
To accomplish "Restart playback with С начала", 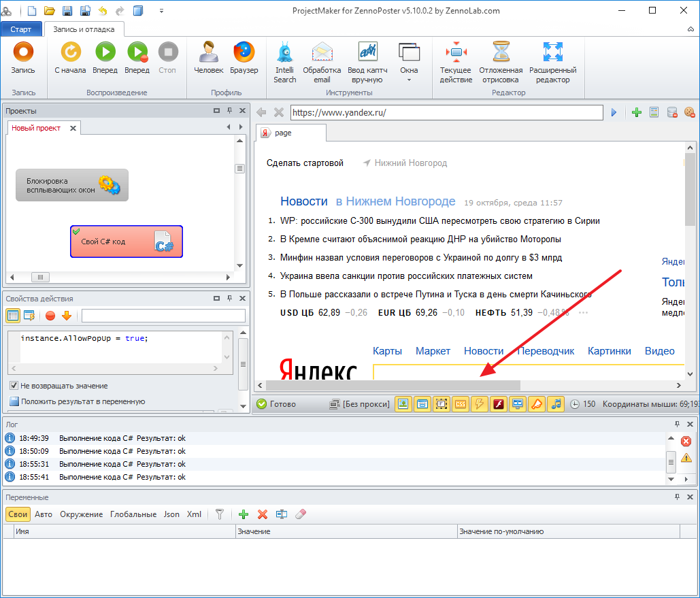I will [71, 57].
